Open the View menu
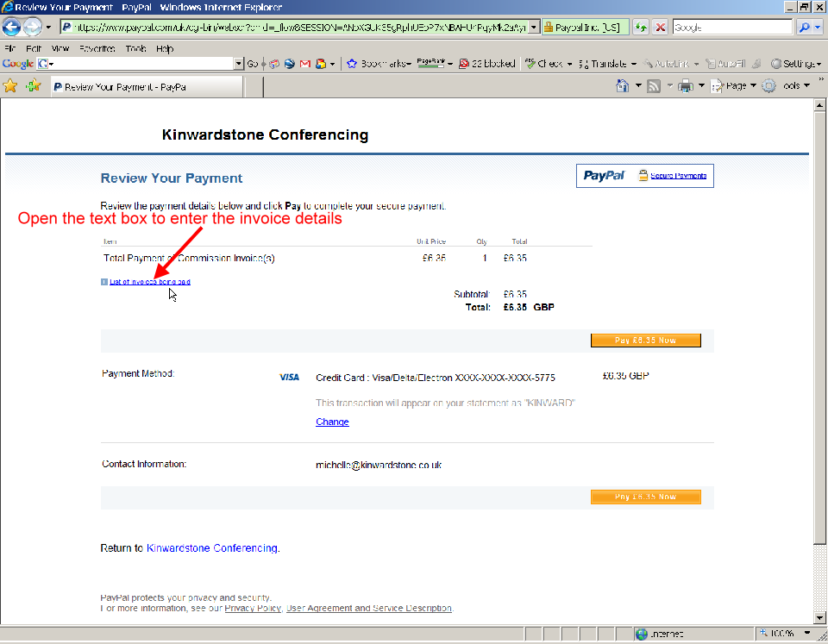 (60, 48)
